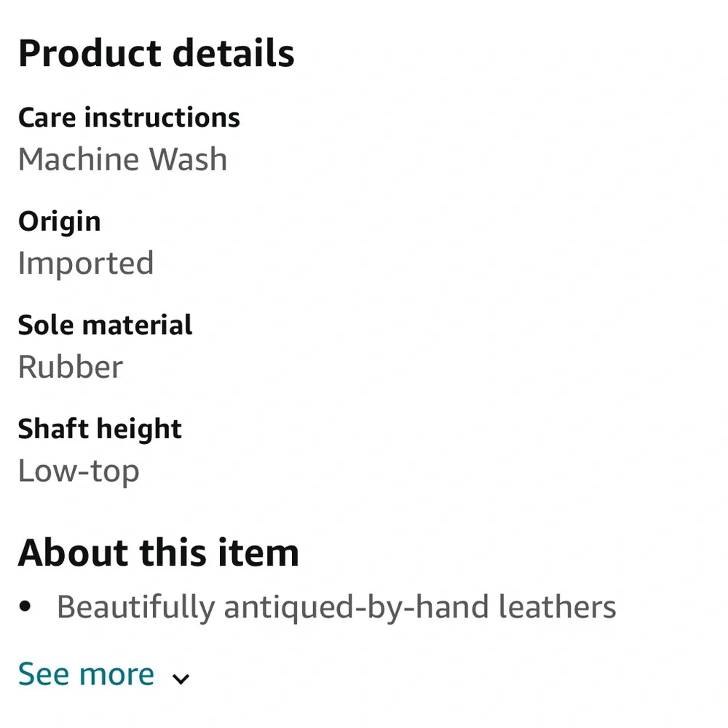The width and height of the screenshot is (728, 728).
Task: Click the word Wash under Care instructions
Action: pos(188,159)
